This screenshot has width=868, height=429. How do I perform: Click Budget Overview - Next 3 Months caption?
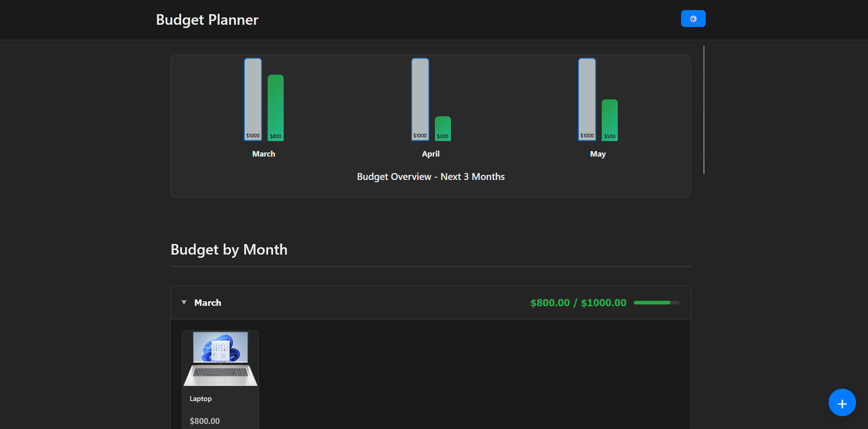[x=431, y=177]
